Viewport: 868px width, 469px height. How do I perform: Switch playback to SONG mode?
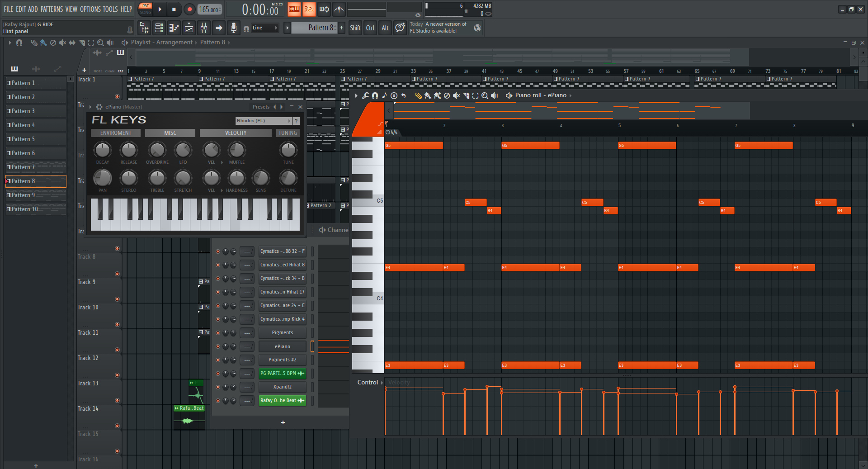(145, 12)
